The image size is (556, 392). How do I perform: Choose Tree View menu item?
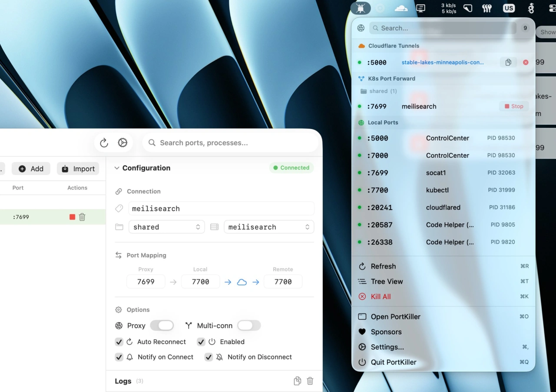[x=387, y=282]
